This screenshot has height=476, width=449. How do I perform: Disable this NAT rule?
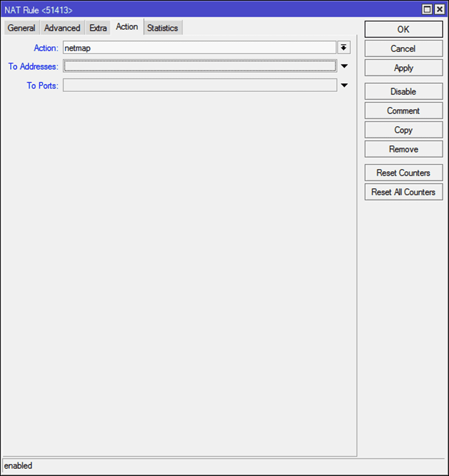coord(404,91)
